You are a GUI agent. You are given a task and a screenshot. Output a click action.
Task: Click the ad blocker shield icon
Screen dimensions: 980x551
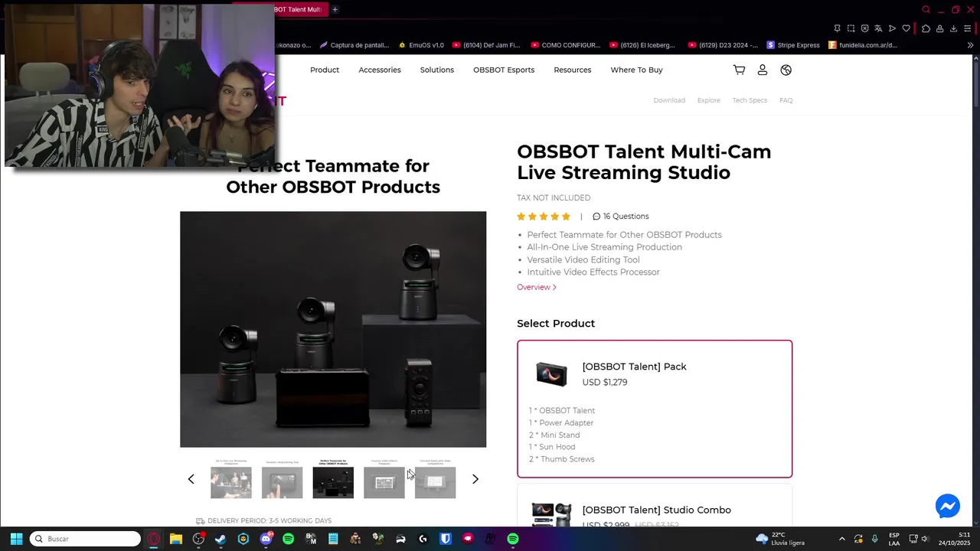click(864, 28)
